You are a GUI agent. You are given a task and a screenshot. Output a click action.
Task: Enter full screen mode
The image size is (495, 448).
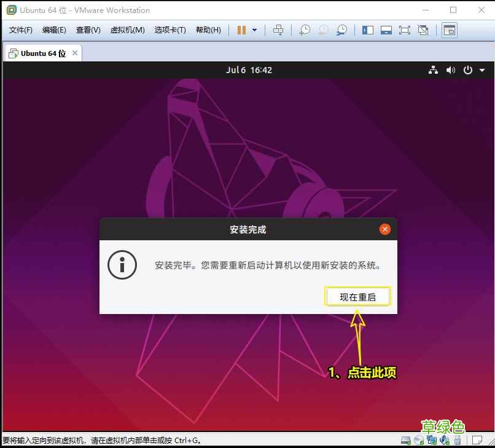[404, 30]
